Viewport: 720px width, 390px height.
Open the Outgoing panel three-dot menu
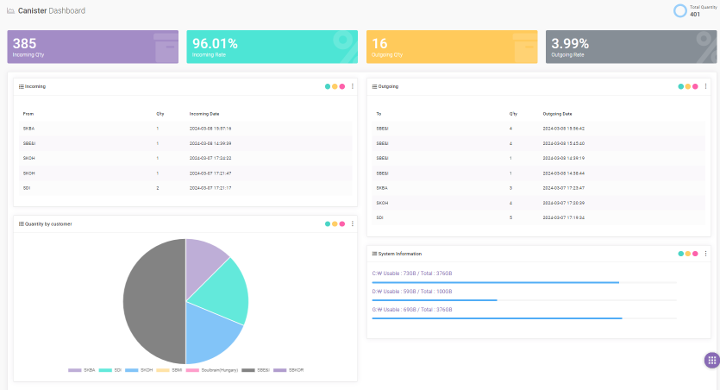tap(706, 86)
